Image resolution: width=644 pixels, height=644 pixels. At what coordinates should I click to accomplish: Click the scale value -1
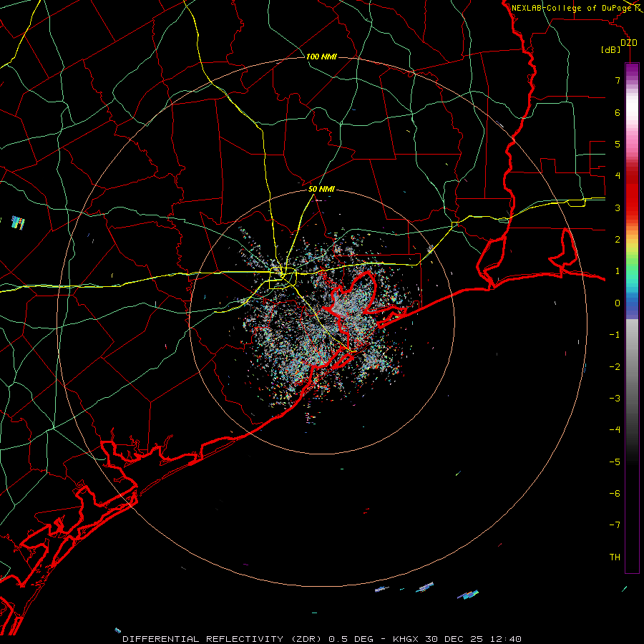click(615, 335)
